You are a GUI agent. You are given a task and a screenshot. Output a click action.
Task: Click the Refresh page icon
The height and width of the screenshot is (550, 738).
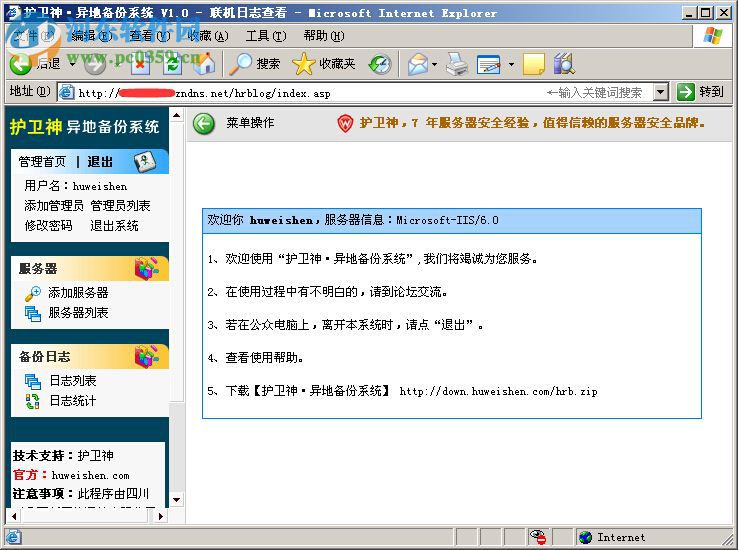[x=173, y=64]
